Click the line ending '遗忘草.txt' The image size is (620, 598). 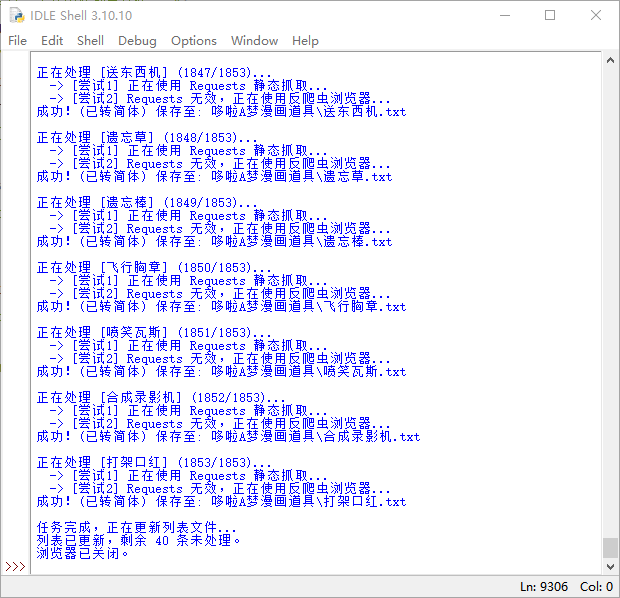point(214,176)
